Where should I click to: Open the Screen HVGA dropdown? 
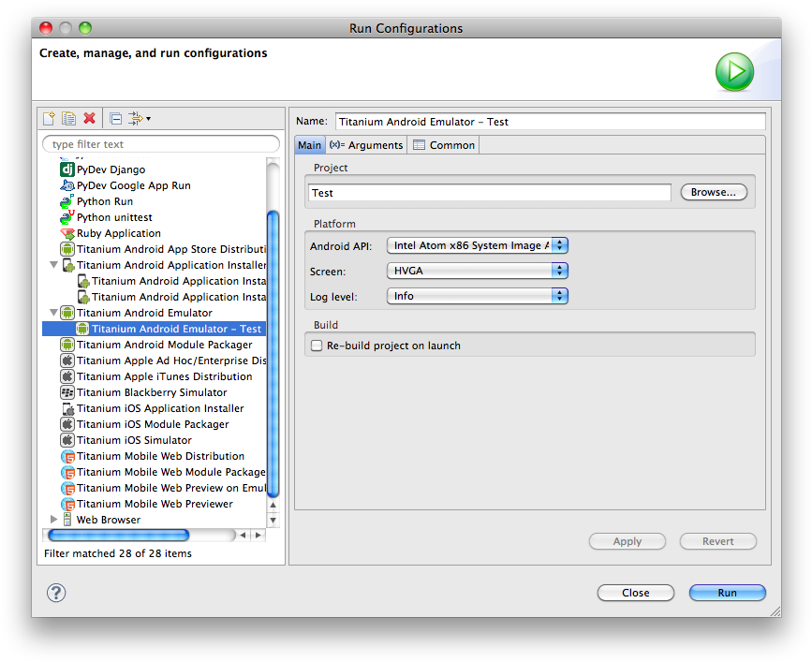tap(478, 271)
